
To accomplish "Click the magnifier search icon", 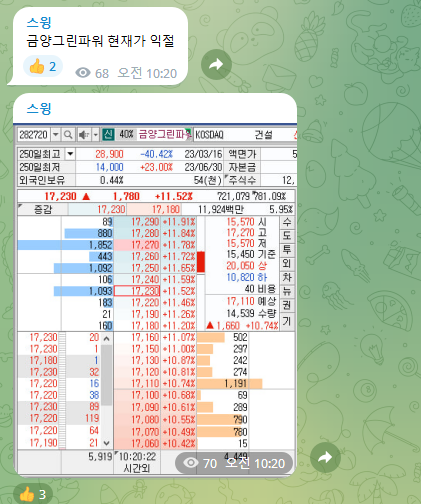I will pos(68,135).
